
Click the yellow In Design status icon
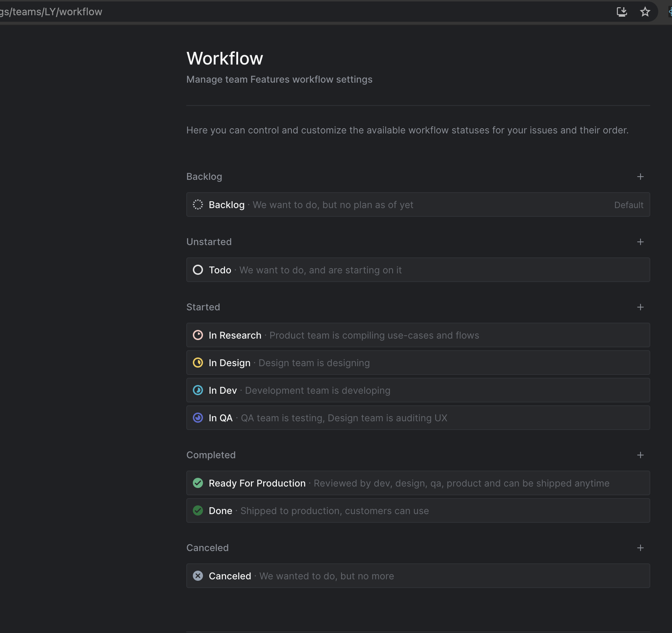pyautogui.click(x=198, y=363)
